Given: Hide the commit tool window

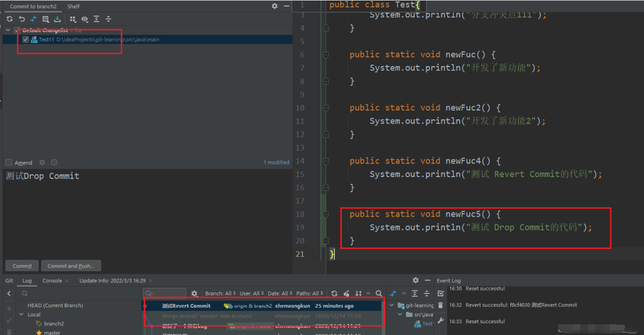Looking at the screenshot, I should (286, 6).
